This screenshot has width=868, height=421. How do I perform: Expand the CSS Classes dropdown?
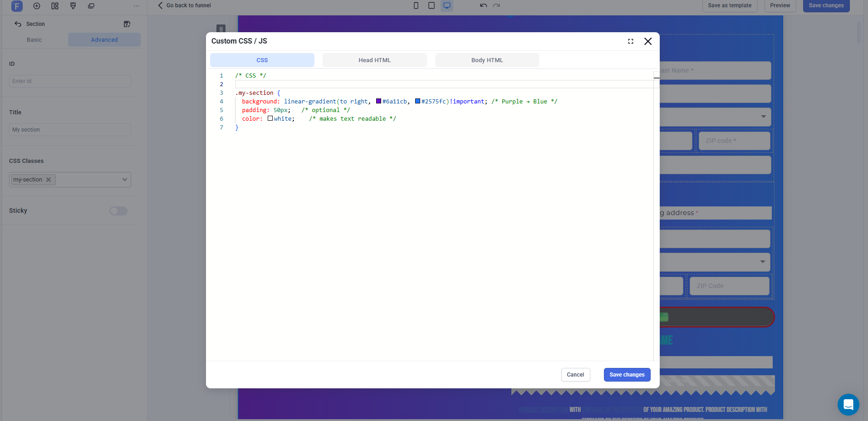click(125, 180)
